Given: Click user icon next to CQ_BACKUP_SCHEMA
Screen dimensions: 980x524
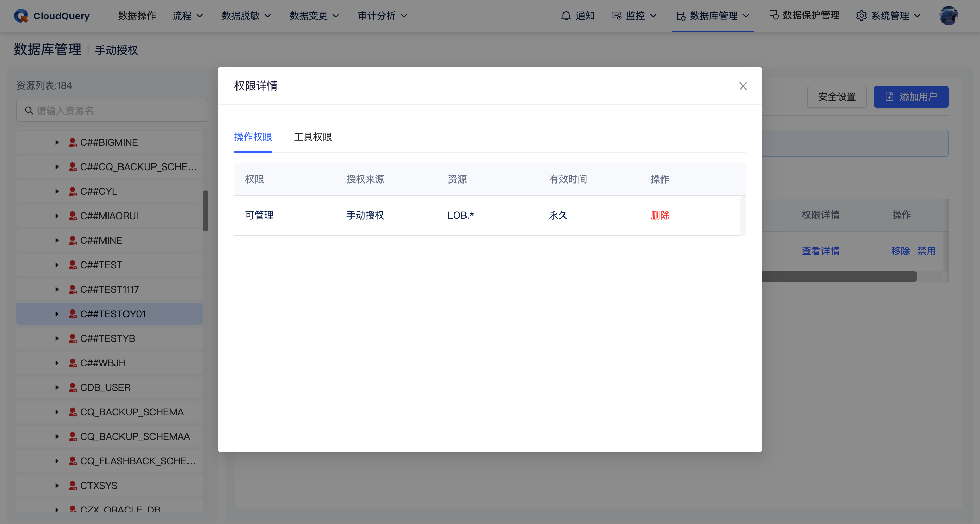Looking at the screenshot, I should 72,412.
